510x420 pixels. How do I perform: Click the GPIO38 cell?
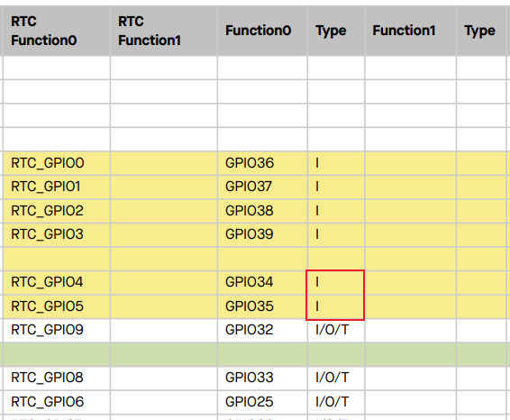[x=262, y=211]
